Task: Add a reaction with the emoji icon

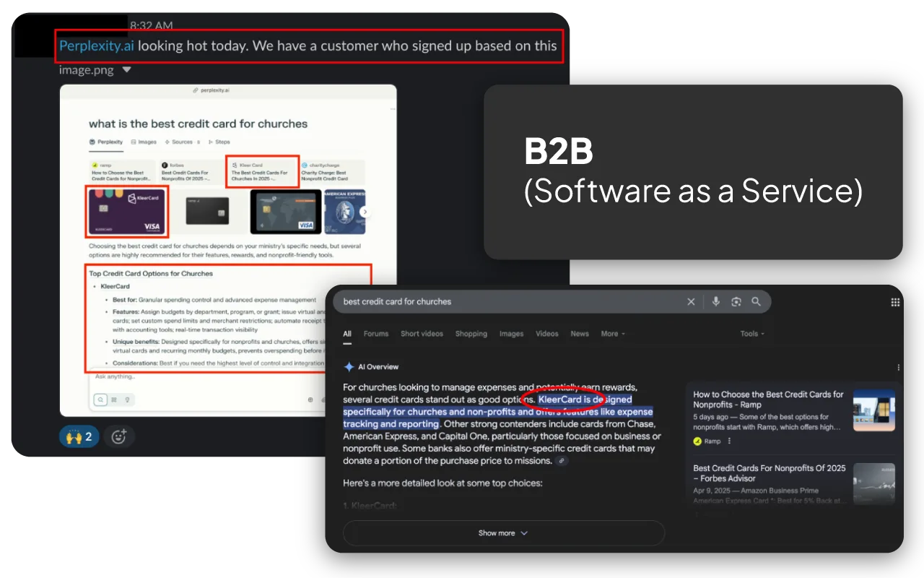Action: [x=119, y=436]
